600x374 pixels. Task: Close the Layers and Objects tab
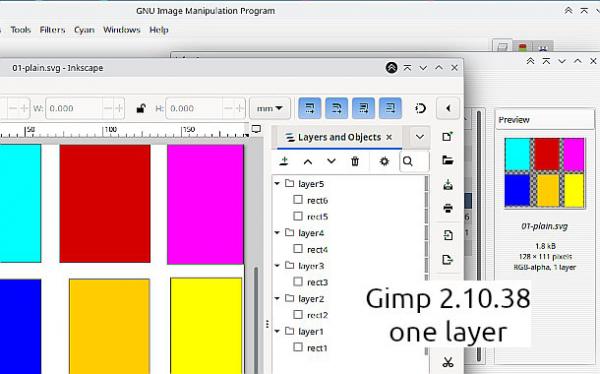pyautogui.click(x=389, y=137)
